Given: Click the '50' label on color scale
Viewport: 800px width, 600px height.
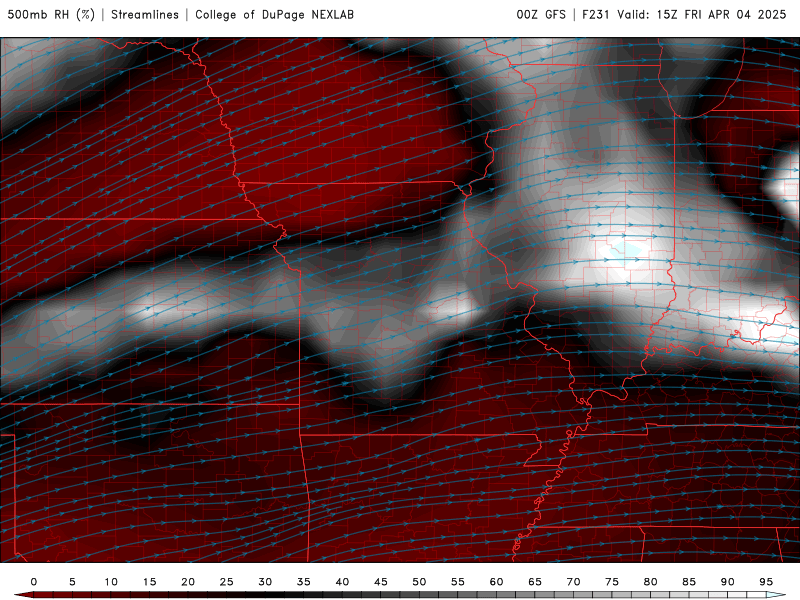Looking at the screenshot, I should 419,582.
